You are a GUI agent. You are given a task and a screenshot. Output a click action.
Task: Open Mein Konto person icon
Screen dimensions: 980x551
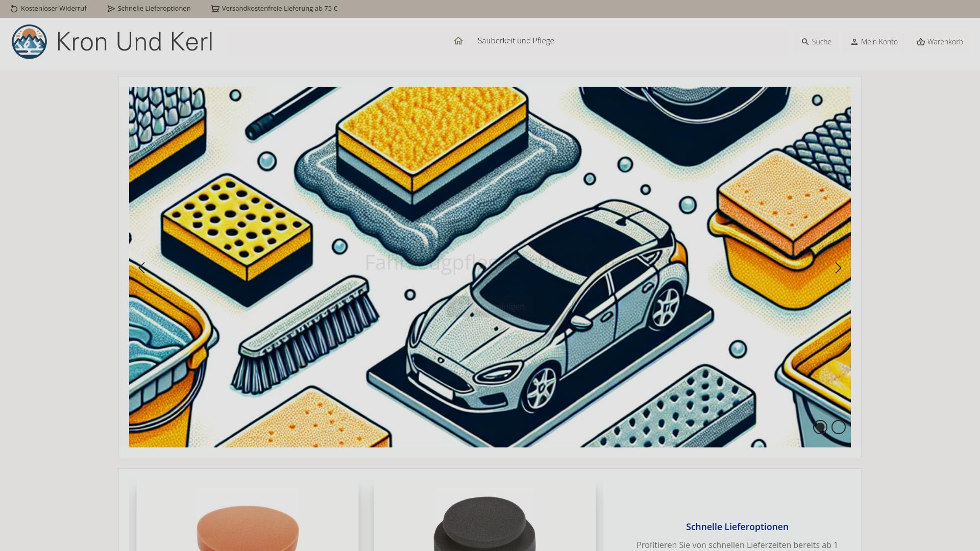[854, 42]
